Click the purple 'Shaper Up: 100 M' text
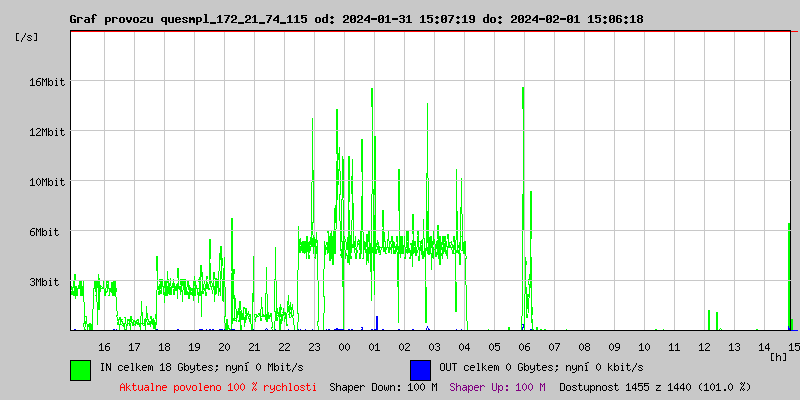Viewport: 800px width, 400px height. 497,386
